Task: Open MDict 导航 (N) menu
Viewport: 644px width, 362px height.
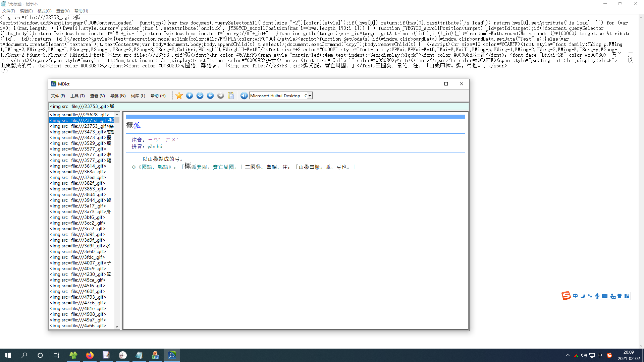Action: pyautogui.click(x=118, y=96)
